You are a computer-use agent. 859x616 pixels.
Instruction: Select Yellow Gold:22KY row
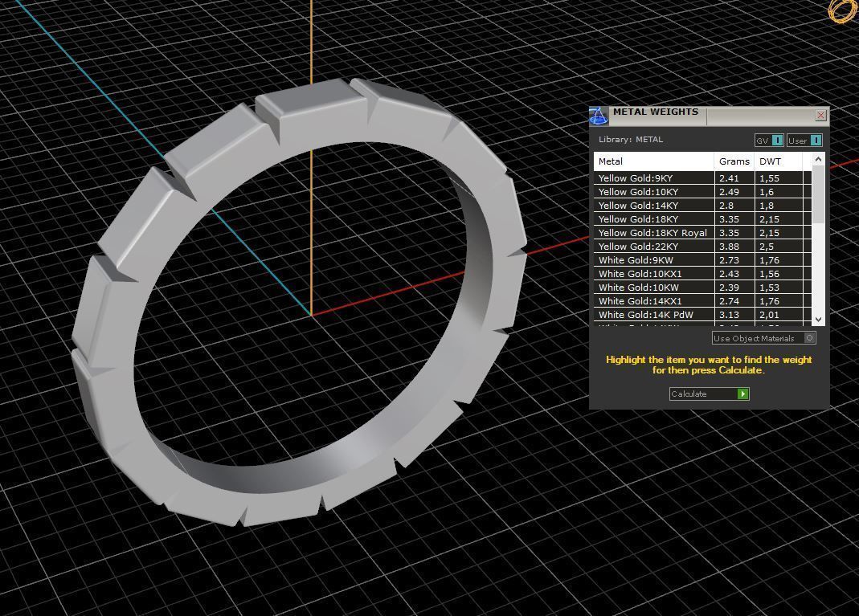tap(702, 247)
